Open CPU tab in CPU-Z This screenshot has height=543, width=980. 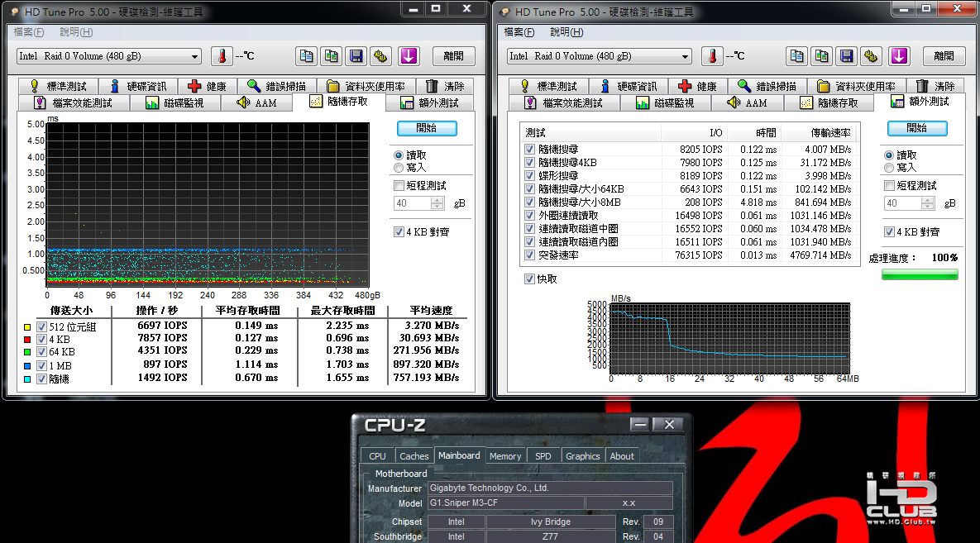click(377, 456)
